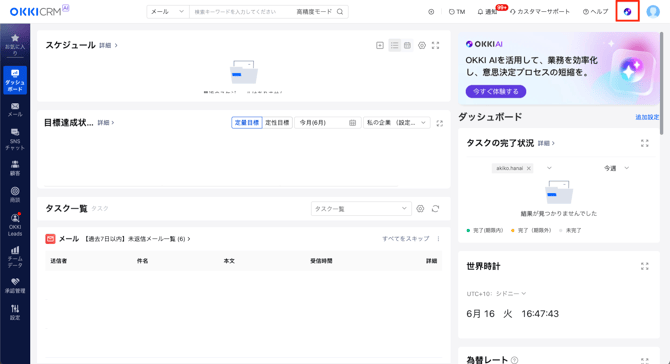Add a new schedule with plus icon
The image size is (670, 364).
[x=380, y=45]
